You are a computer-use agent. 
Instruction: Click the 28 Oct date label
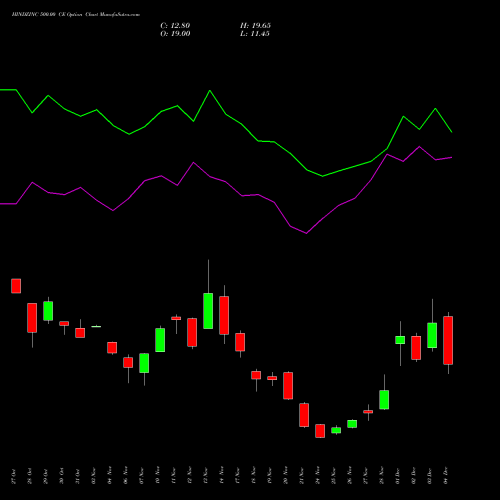(x=29, y=476)
